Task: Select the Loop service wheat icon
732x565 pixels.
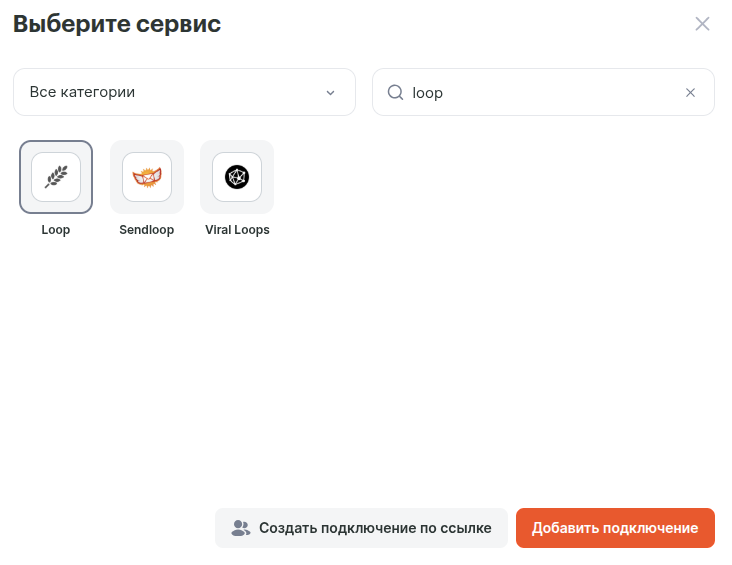Action: [56, 177]
